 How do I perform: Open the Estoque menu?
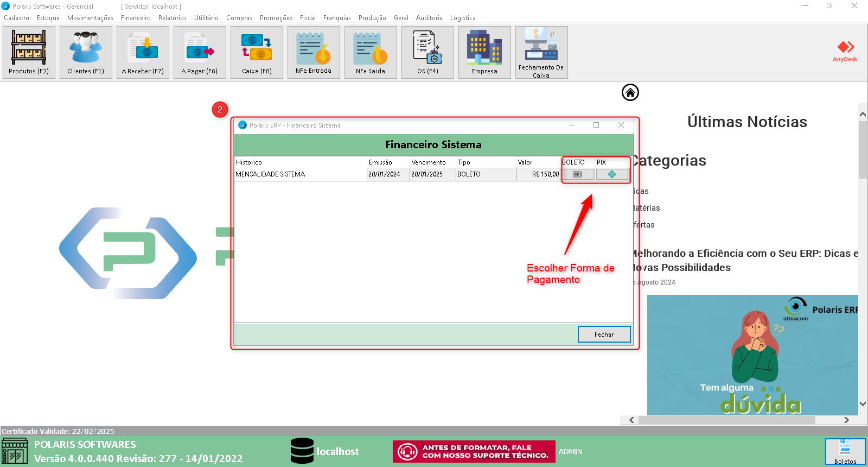pos(48,18)
